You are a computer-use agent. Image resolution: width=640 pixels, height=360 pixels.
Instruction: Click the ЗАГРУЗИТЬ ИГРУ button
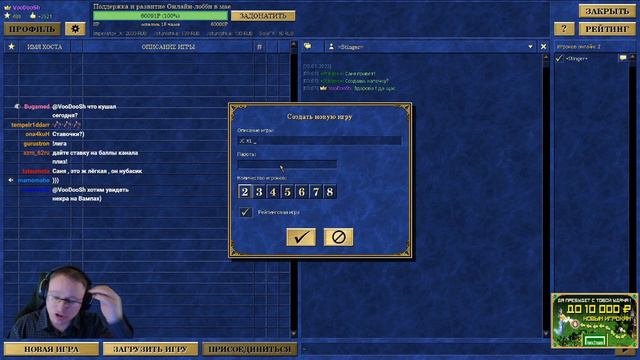click(x=150, y=349)
